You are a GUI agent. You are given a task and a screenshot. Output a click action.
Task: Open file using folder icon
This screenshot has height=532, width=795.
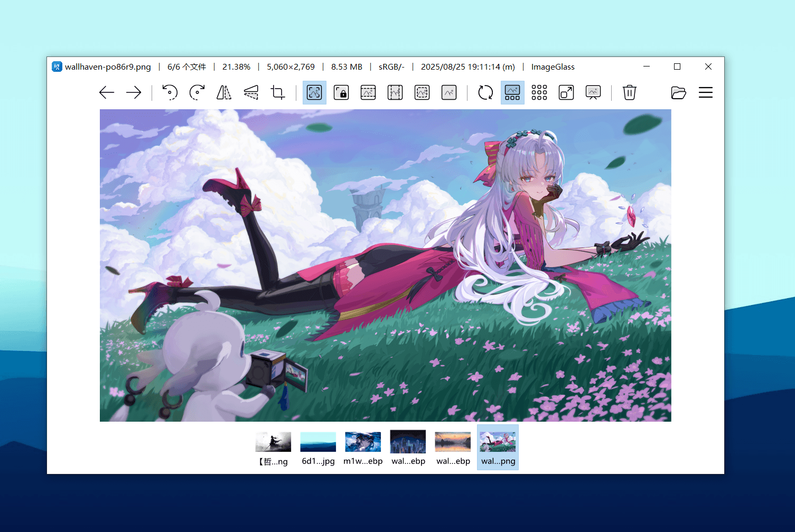(678, 92)
